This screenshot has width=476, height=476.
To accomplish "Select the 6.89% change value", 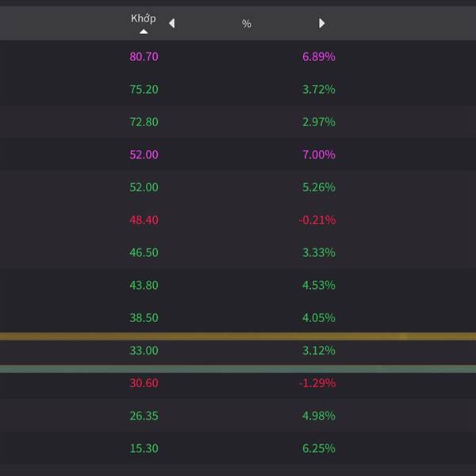I will pyautogui.click(x=319, y=57).
